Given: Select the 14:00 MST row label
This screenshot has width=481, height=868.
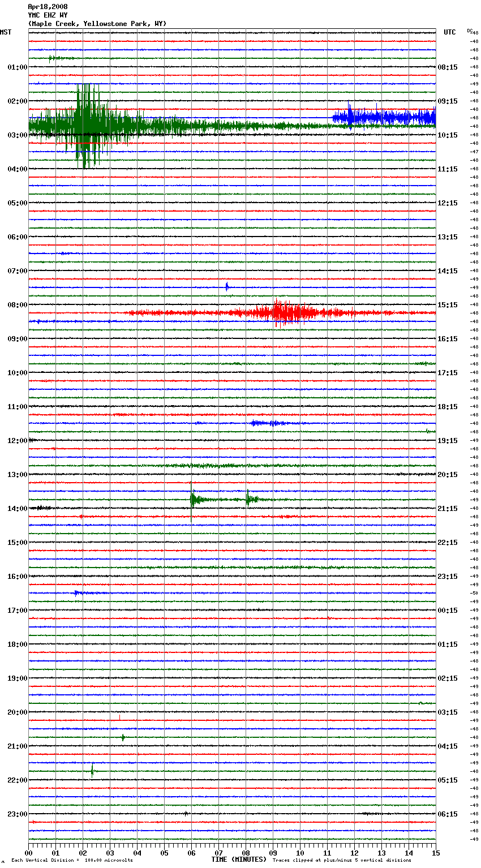Looking at the screenshot, I should click(x=18, y=509).
